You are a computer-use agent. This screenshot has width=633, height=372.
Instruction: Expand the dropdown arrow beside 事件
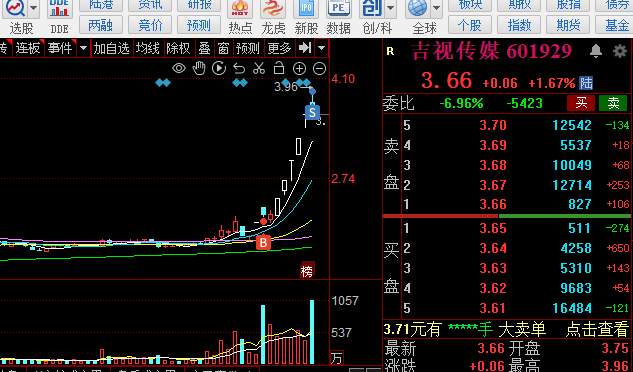tap(83, 48)
